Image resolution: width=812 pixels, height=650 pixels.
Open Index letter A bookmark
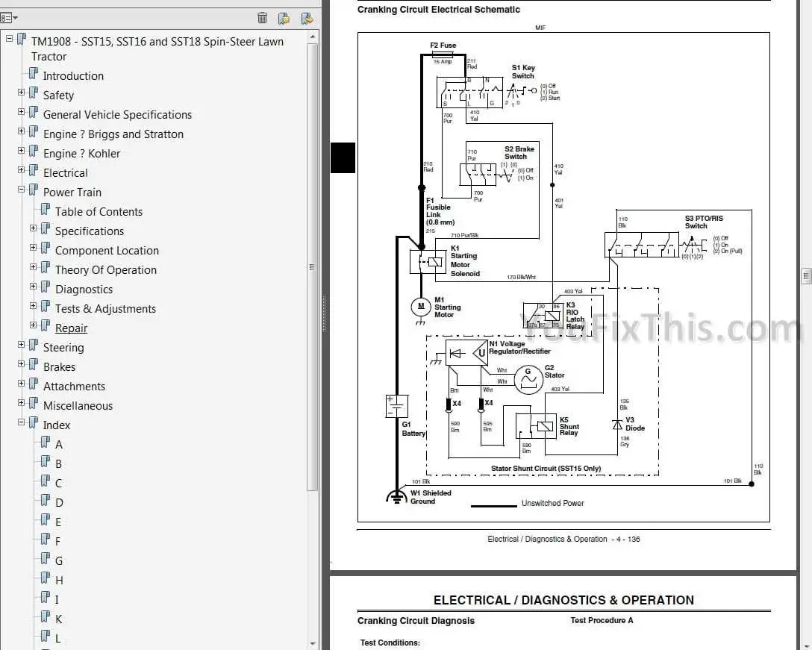(59, 444)
